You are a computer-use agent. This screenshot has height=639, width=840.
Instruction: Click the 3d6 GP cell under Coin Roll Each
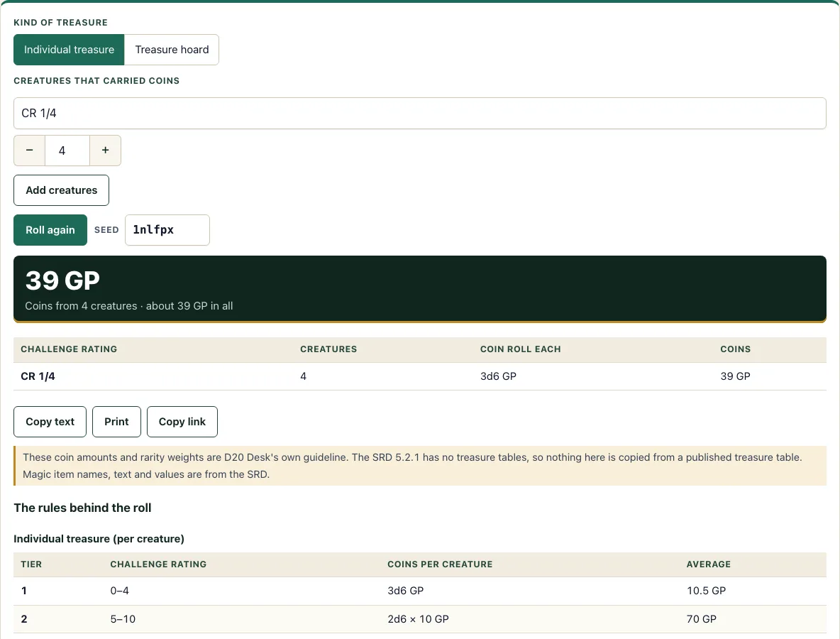(498, 376)
